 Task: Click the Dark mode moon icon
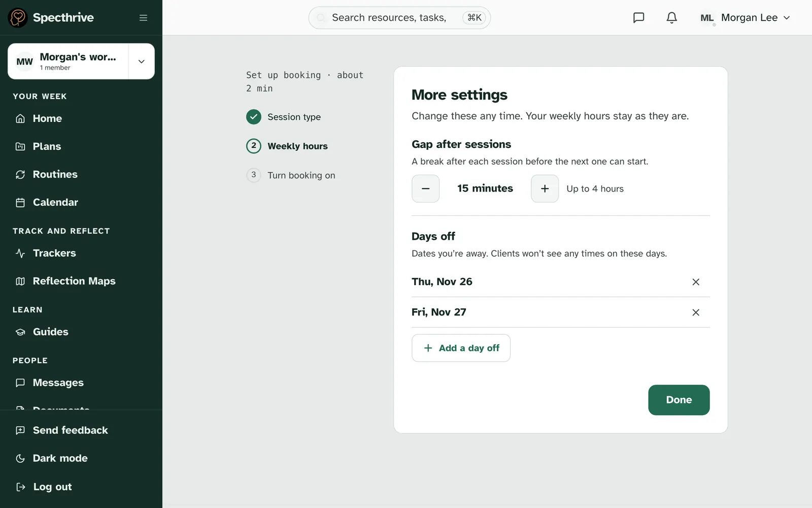tap(20, 458)
